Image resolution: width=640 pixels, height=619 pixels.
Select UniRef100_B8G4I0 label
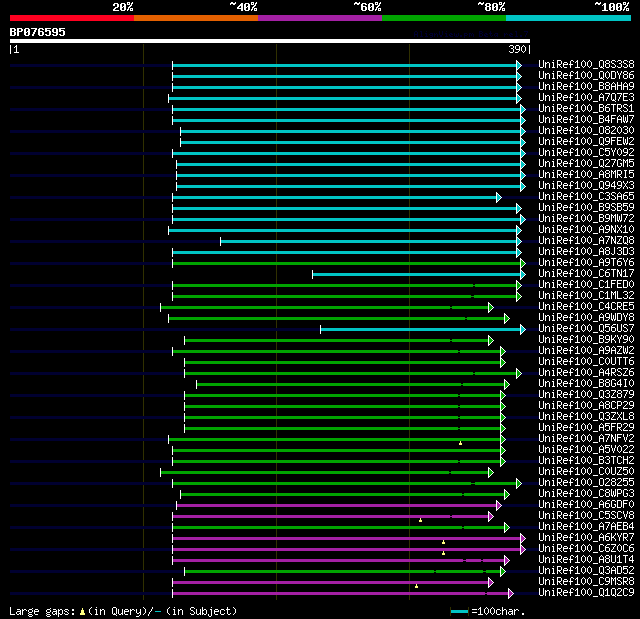[586, 384]
